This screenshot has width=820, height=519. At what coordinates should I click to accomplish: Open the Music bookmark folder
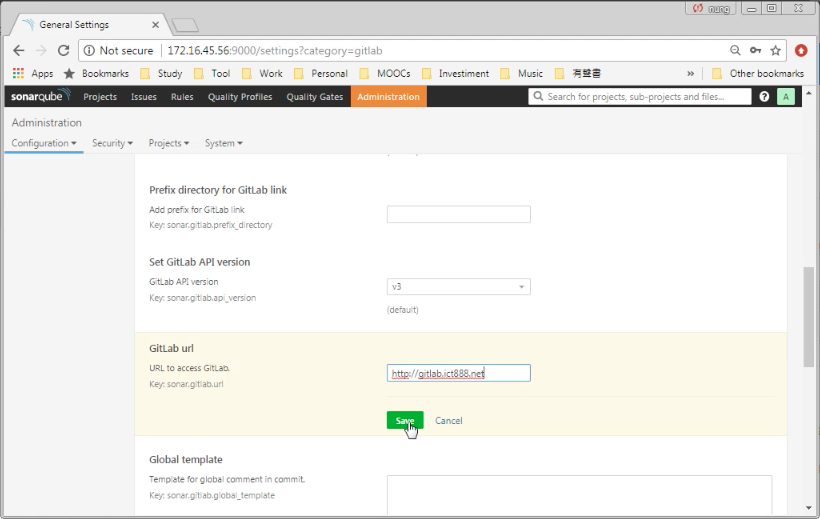(521, 73)
